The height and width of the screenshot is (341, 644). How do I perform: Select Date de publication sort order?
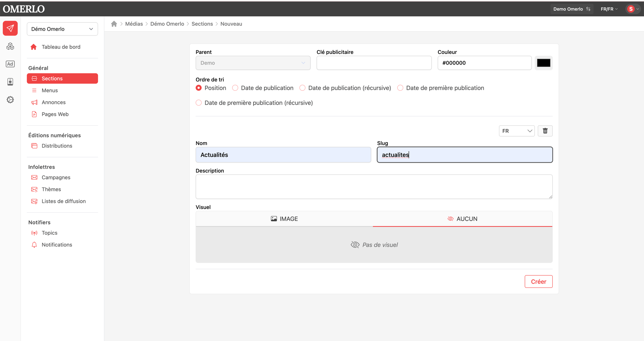tap(235, 88)
